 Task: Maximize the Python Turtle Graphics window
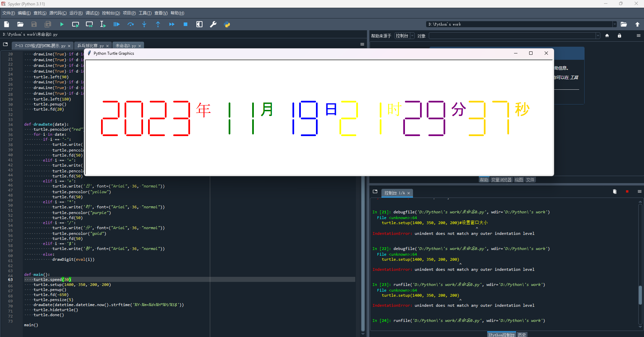(531, 53)
